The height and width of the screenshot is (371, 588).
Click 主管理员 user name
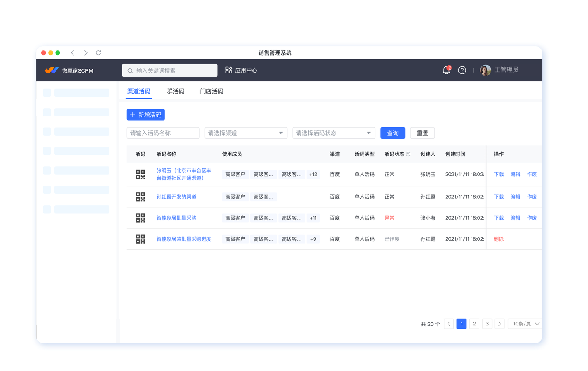(x=506, y=70)
